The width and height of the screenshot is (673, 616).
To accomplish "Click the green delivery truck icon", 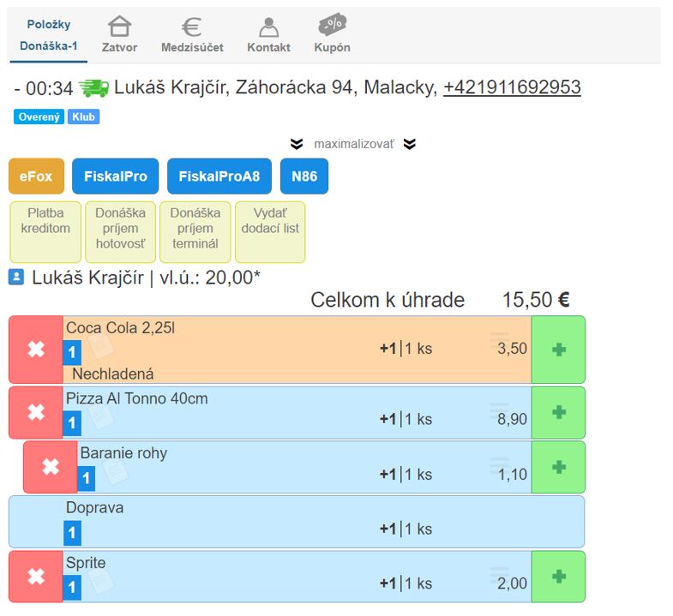I will click(x=93, y=87).
